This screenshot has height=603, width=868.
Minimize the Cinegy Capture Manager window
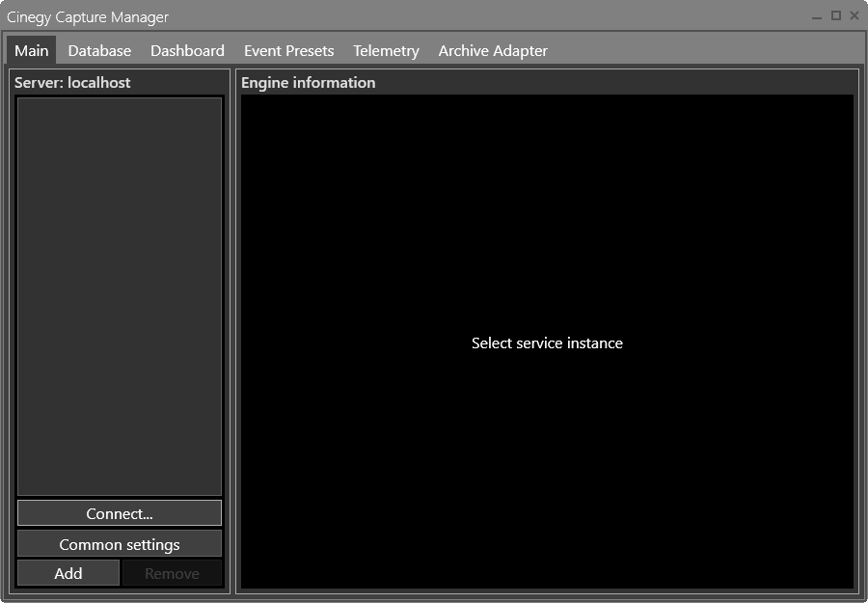click(817, 16)
